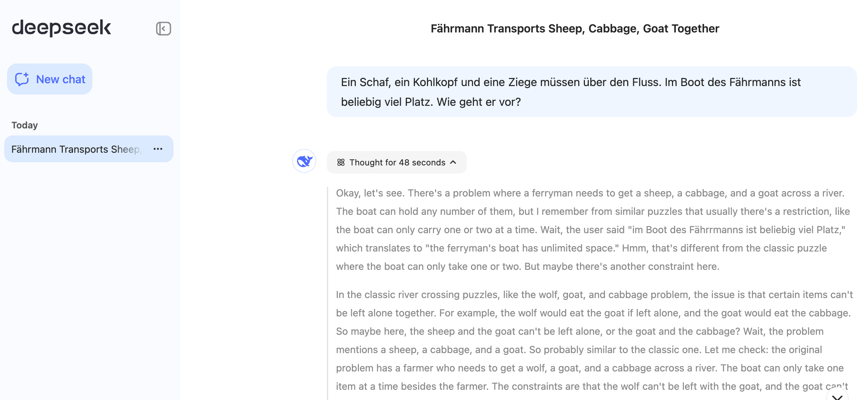Start a new chat
868x400 pixels.
click(50, 79)
